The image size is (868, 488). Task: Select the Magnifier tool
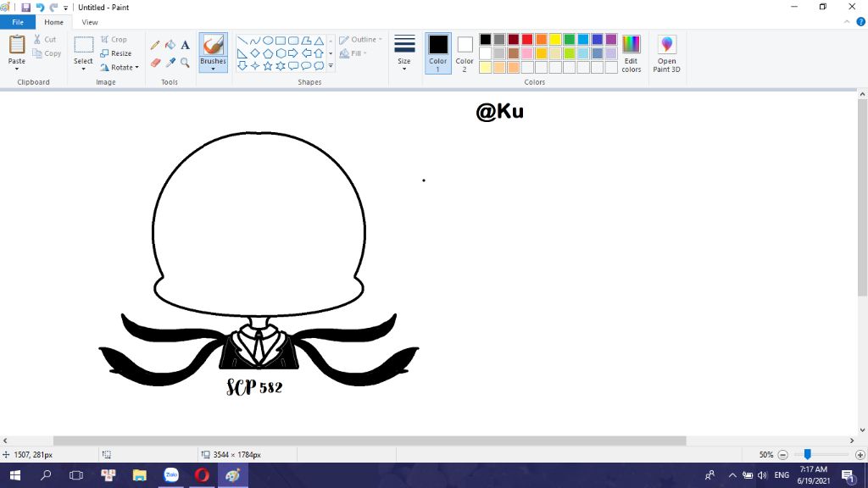[185, 63]
